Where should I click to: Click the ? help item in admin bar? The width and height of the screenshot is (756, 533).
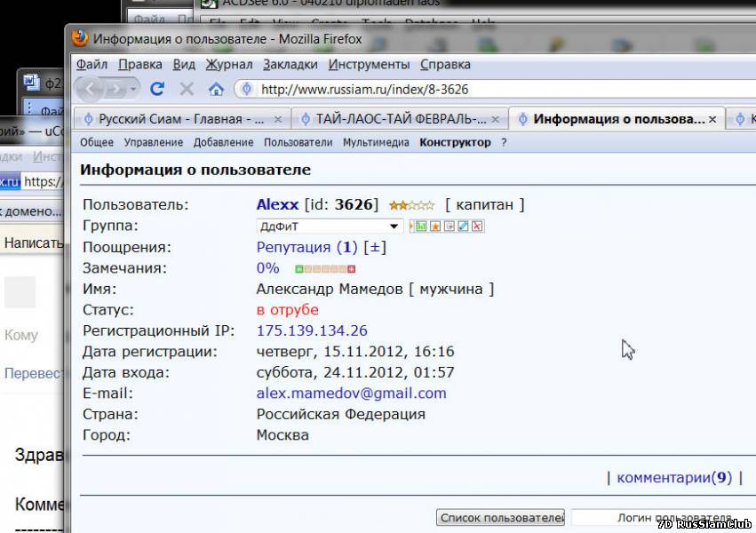click(x=504, y=143)
